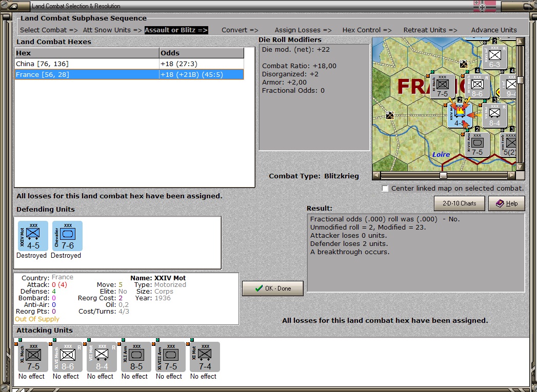Click the attacked hex on the mini map
537x392 pixels.
(460, 114)
